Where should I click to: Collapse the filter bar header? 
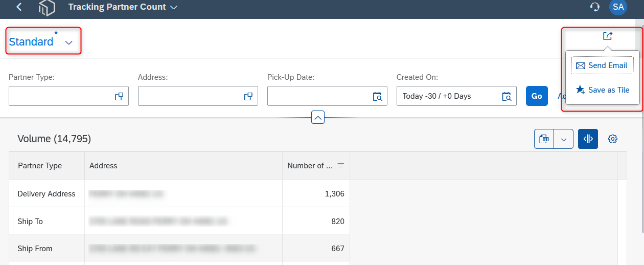318,118
